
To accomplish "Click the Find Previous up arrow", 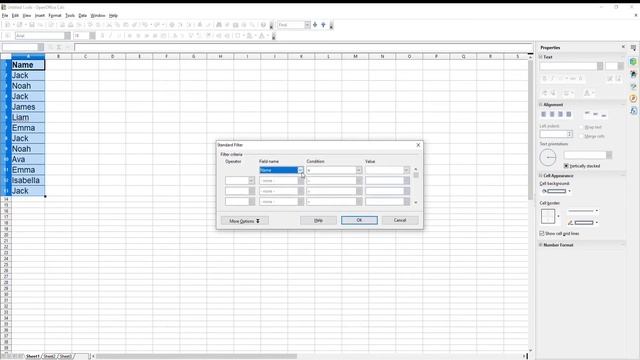I will pyautogui.click(x=323, y=25).
